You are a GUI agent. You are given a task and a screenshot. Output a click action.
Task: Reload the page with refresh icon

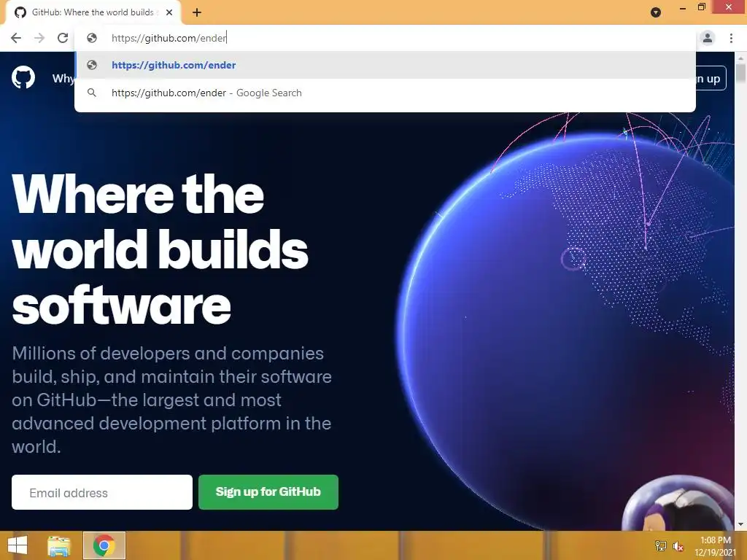point(63,38)
